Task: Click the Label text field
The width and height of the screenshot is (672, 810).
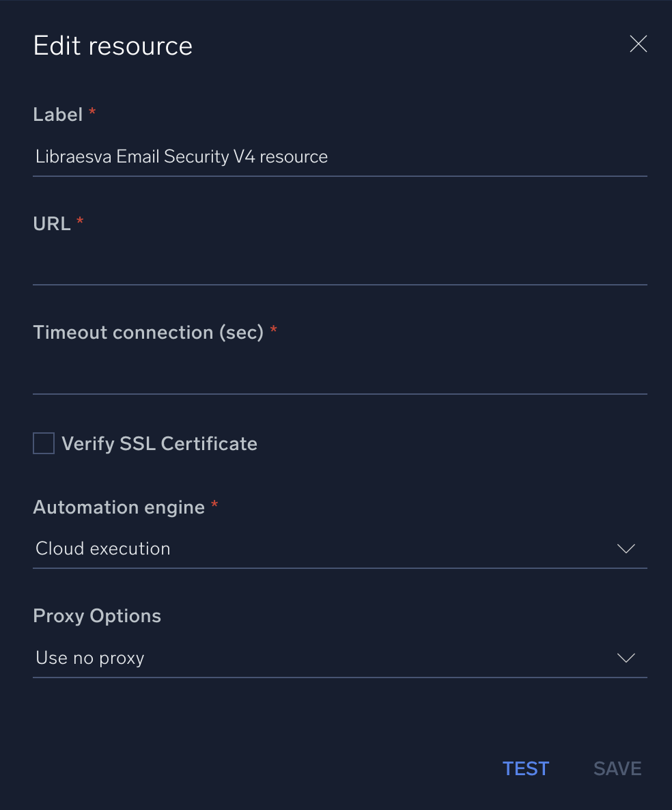Action: pyautogui.click(x=339, y=157)
